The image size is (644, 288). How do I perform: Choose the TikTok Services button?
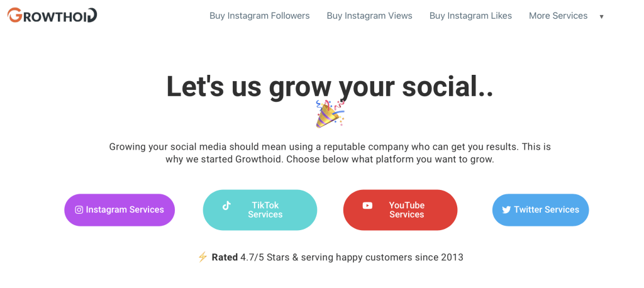point(260,210)
